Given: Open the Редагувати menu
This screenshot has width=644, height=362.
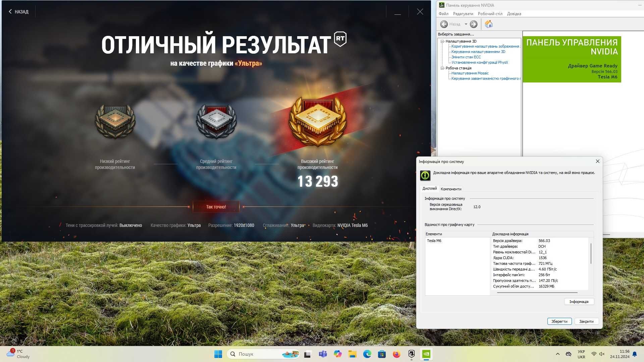Looking at the screenshot, I should tap(463, 14).
